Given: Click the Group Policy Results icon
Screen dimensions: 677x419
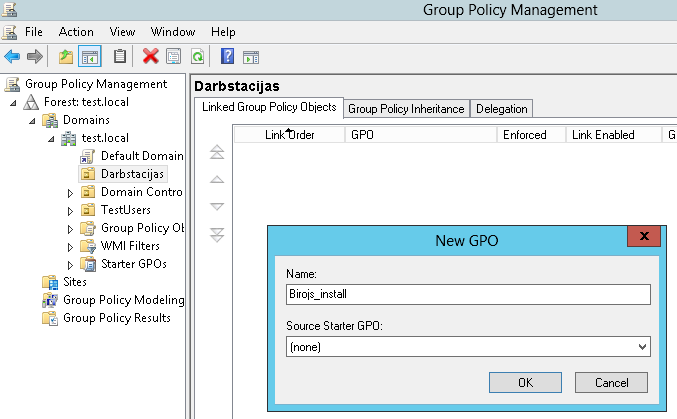Looking at the screenshot, I should pyautogui.click(x=50, y=318).
